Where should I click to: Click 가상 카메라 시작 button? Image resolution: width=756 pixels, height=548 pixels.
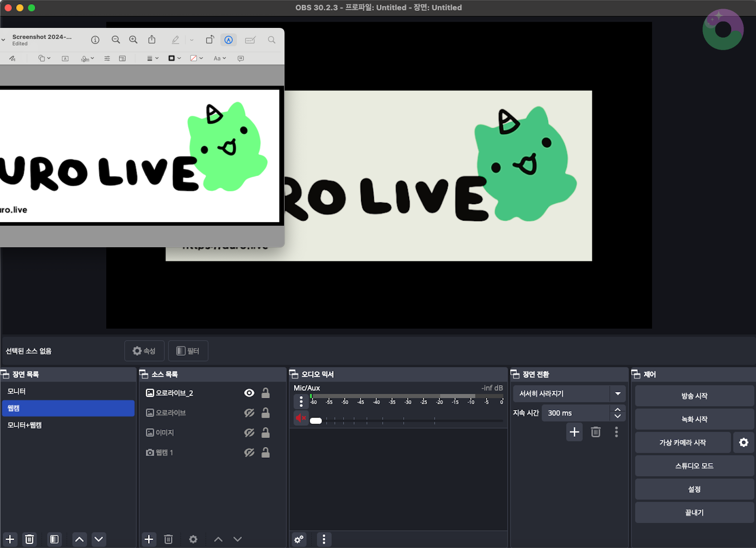click(683, 443)
